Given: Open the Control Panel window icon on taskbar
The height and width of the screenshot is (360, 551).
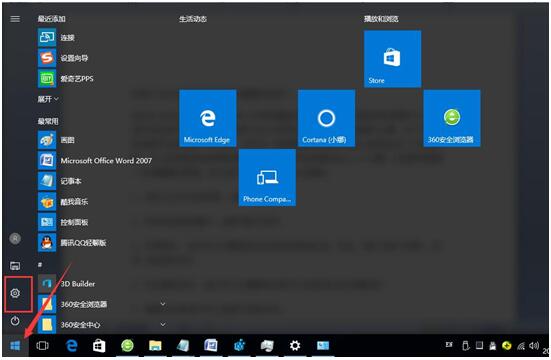Looking at the screenshot, I should pos(323,346).
